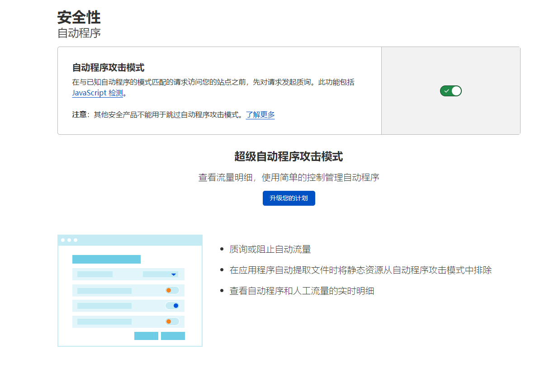Click the 了解更多 link

click(260, 115)
